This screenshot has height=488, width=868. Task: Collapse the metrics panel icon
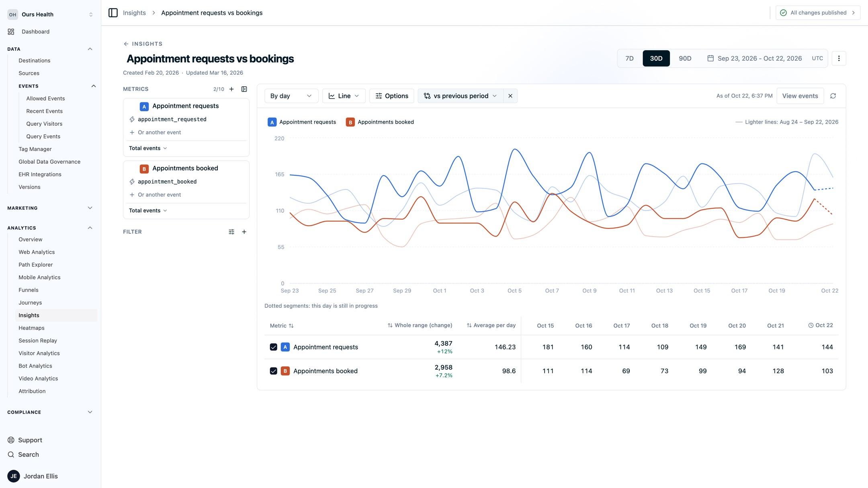[244, 89]
